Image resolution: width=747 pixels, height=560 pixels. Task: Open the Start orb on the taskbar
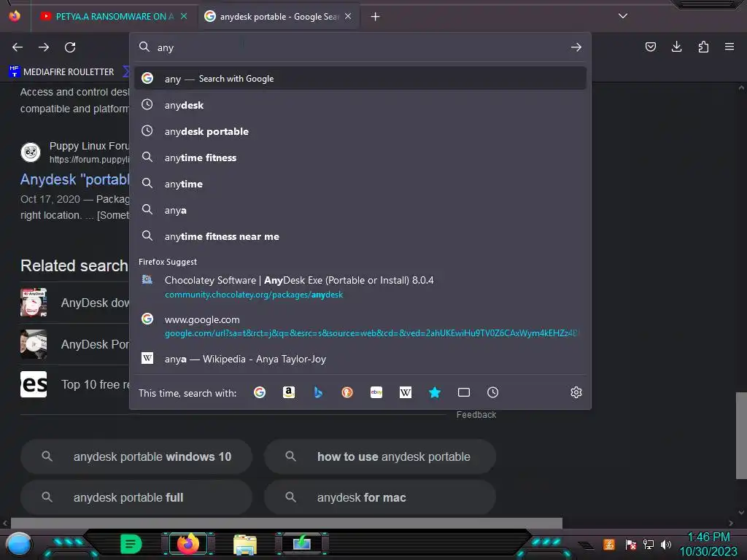coord(18,544)
